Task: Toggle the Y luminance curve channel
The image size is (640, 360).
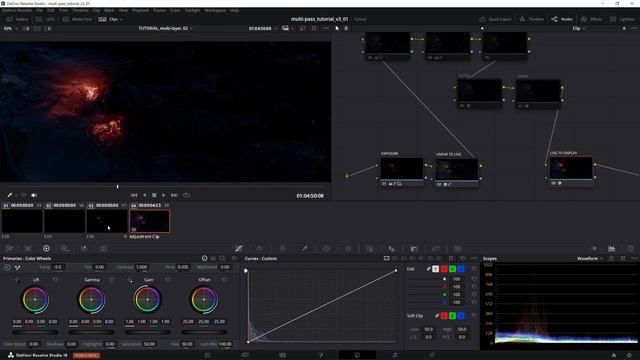Action: coord(436,269)
